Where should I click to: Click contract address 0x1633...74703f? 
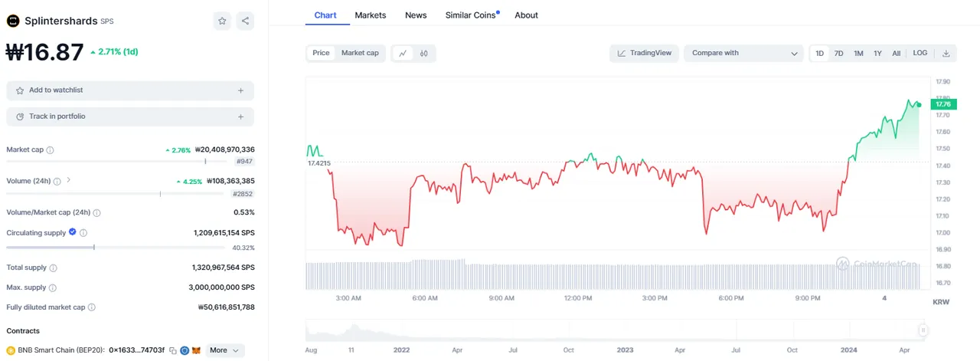(136, 350)
